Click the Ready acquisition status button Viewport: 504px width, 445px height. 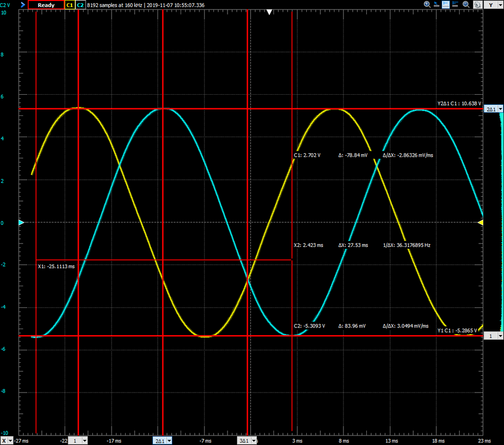[46, 5]
